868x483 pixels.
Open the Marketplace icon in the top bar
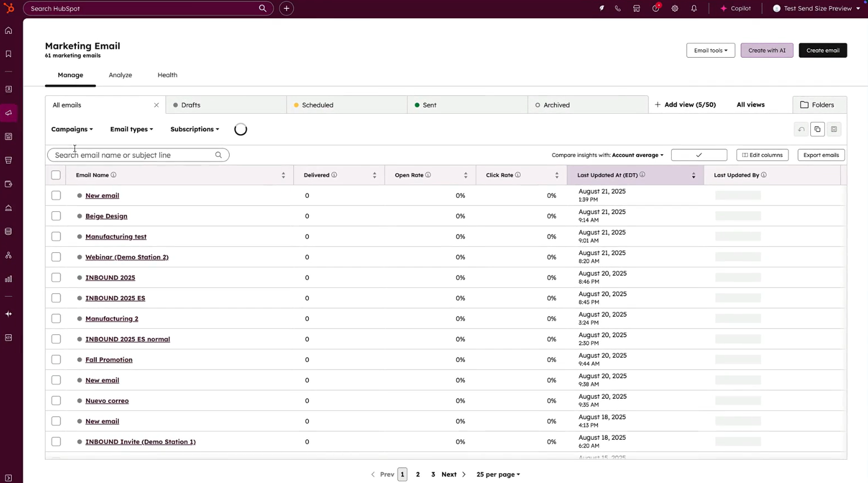point(637,8)
